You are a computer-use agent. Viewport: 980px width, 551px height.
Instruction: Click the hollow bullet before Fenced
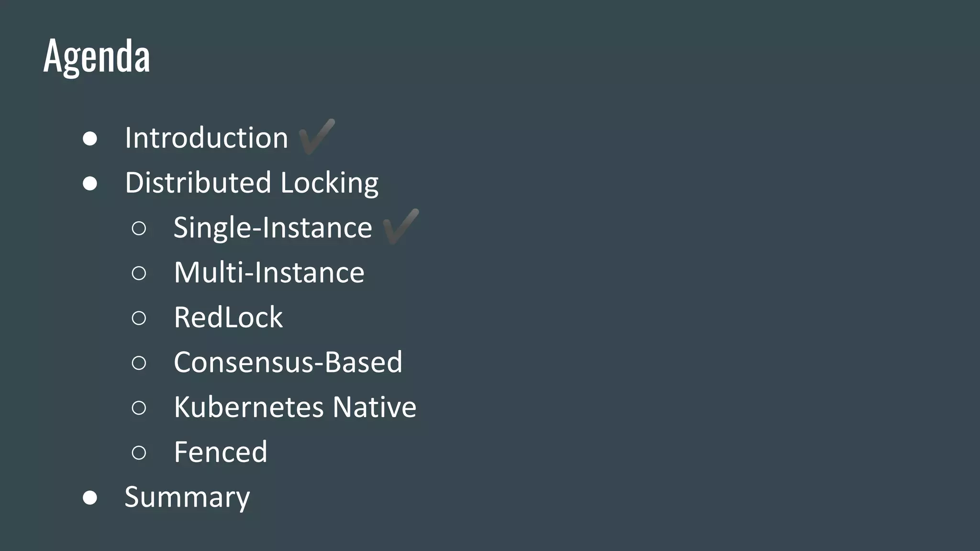click(x=139, y=452)
